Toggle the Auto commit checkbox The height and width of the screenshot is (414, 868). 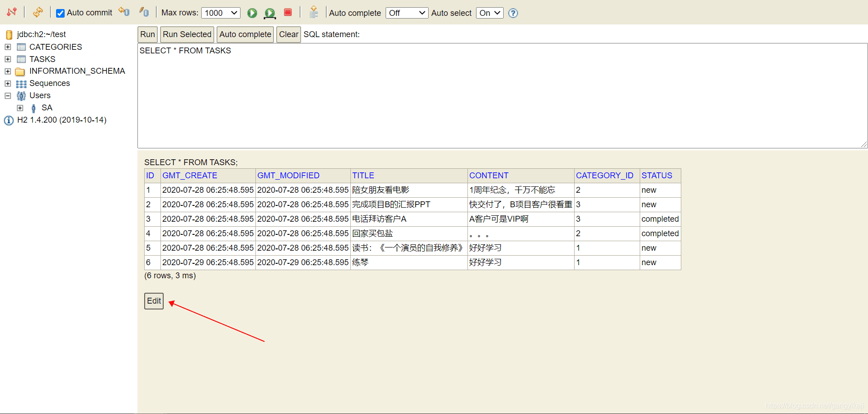(60, 13)
